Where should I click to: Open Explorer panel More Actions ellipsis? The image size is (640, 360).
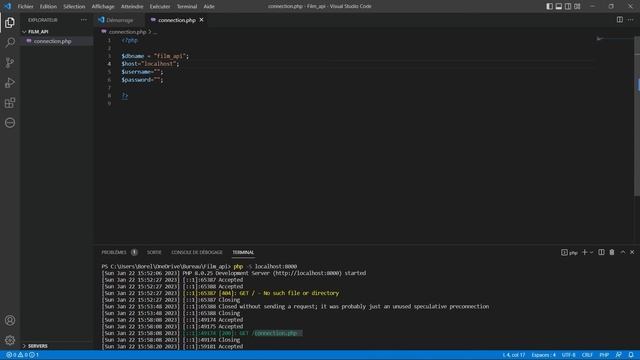(84, 20)
